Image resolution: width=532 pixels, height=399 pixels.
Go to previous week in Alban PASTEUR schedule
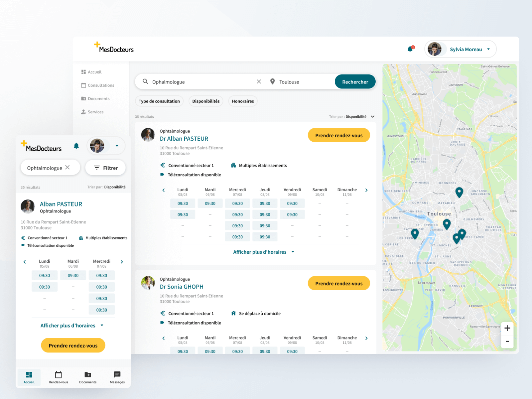(163, 190)
